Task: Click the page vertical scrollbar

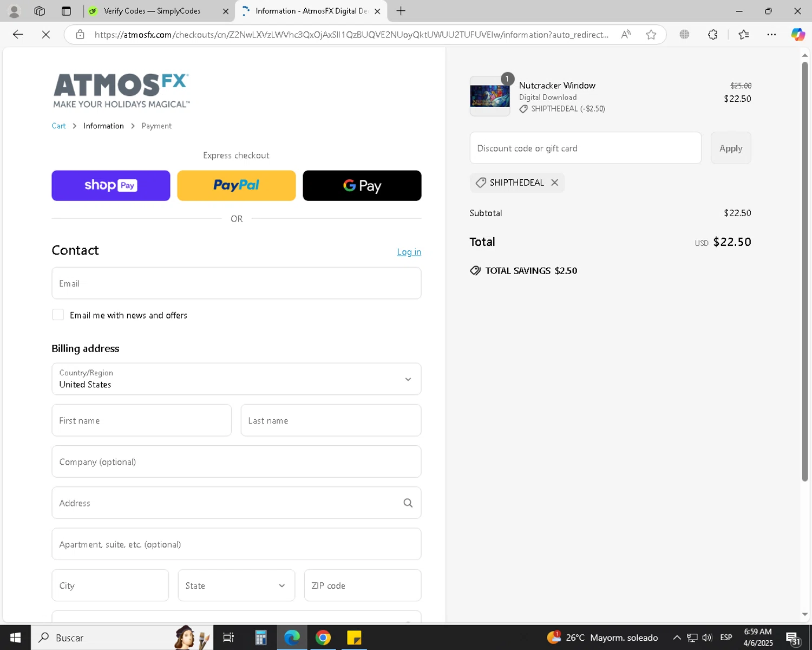Action: pos(805,271)
